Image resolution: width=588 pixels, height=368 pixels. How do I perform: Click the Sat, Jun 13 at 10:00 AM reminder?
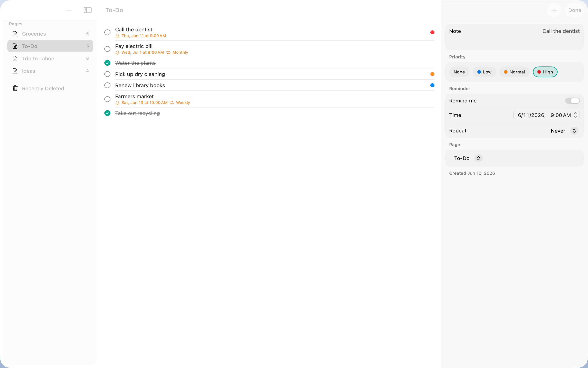point(144,103)
